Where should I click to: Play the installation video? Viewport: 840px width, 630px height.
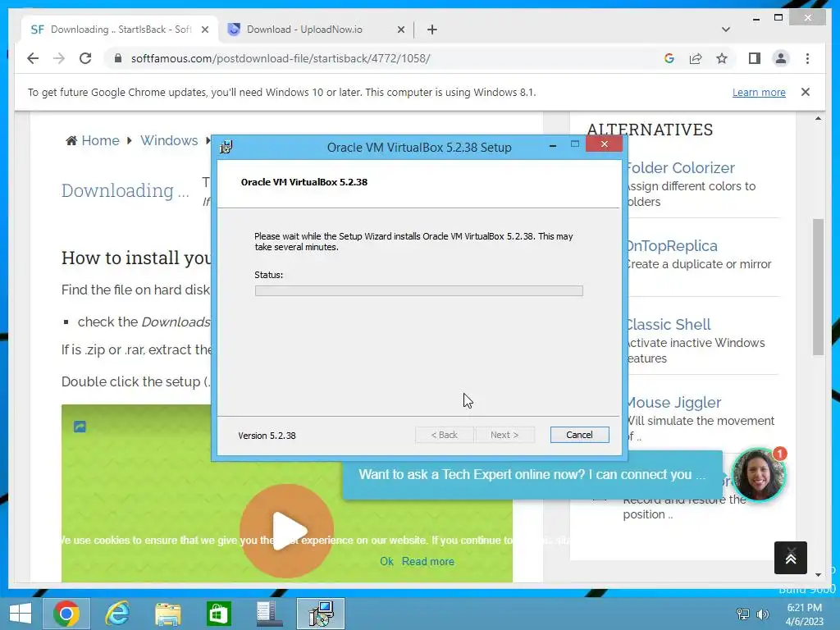(286, 531)
